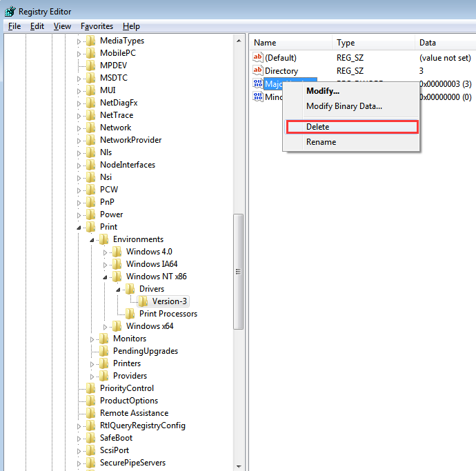
Task: Expand the Monitors key
Action: tap(92, 339)
